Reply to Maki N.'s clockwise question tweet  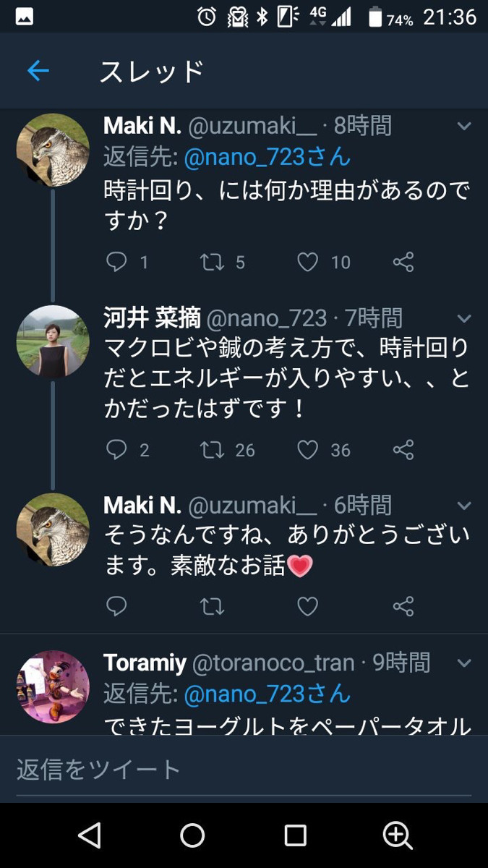point(116,262)
